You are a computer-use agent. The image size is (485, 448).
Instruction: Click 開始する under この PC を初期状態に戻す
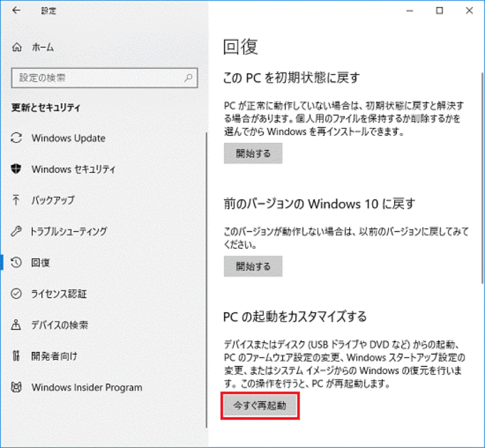253,153
